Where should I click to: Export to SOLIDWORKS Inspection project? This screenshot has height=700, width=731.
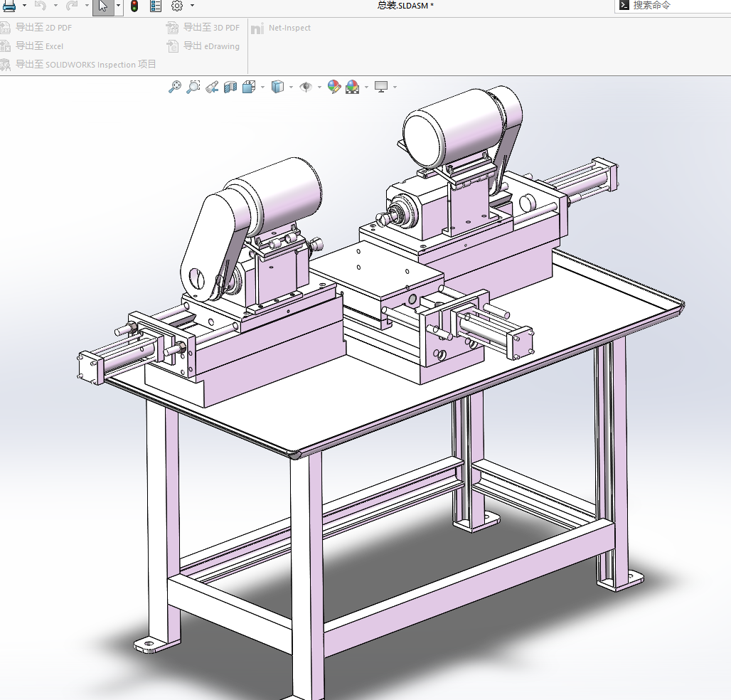(78, 64)
